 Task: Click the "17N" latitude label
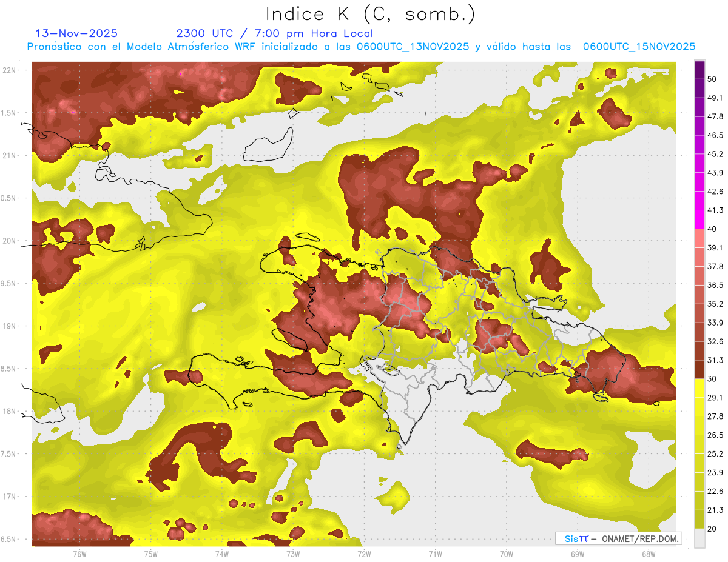pyautogui.click(x=10, y=497)
